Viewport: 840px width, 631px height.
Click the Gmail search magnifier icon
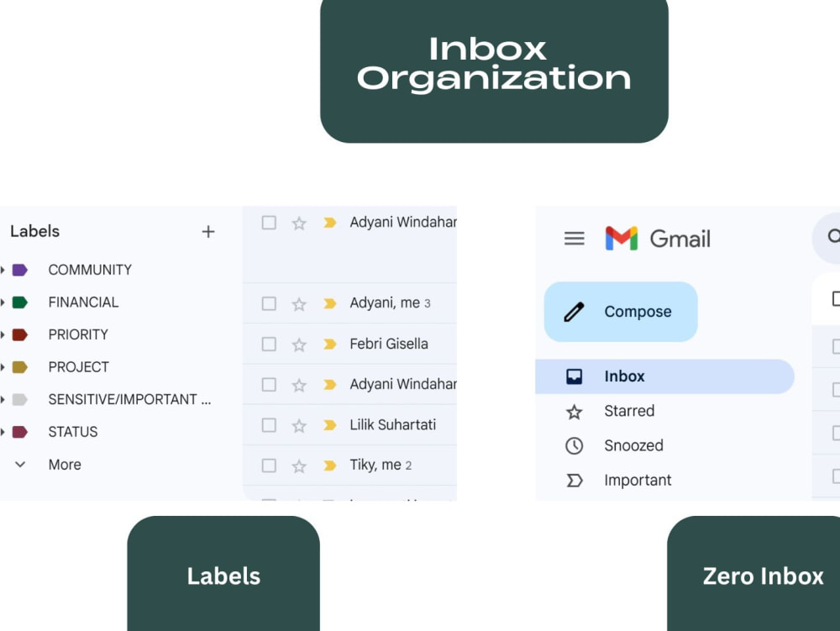pos(833,236)
